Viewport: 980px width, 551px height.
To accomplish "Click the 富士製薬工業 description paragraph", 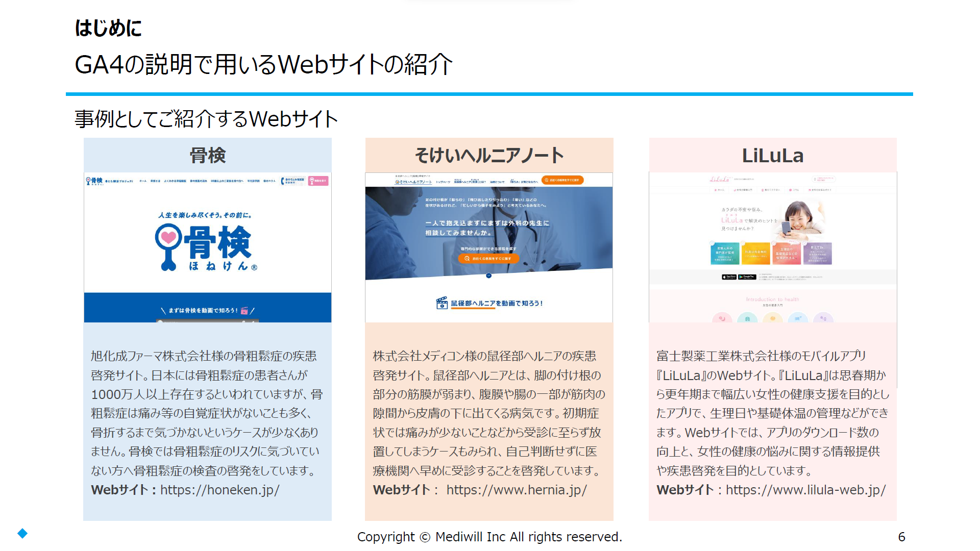I will coord(773,413).
